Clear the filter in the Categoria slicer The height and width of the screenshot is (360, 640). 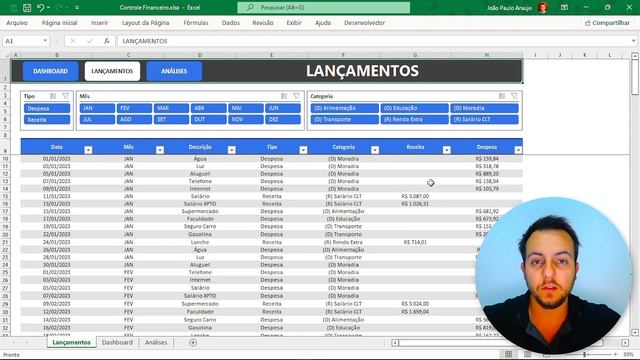[514, 96]
